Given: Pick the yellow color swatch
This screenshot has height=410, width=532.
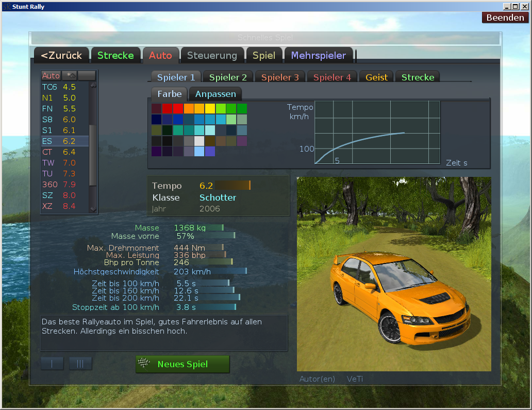Looking at the screenshot, I should [210, 108].
